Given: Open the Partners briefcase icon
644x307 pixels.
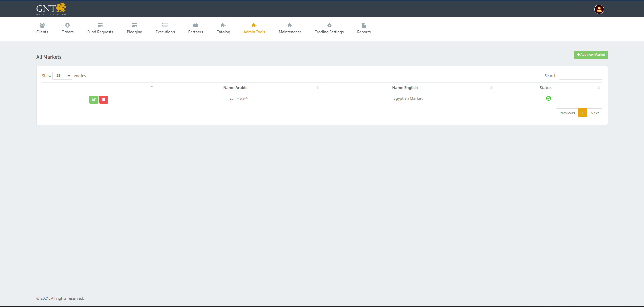Looking at the screenshot, I should point(195,25).
